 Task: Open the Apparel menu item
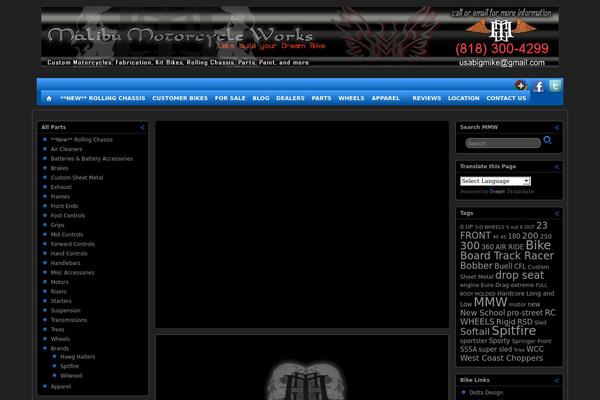[x=385, y=98]
